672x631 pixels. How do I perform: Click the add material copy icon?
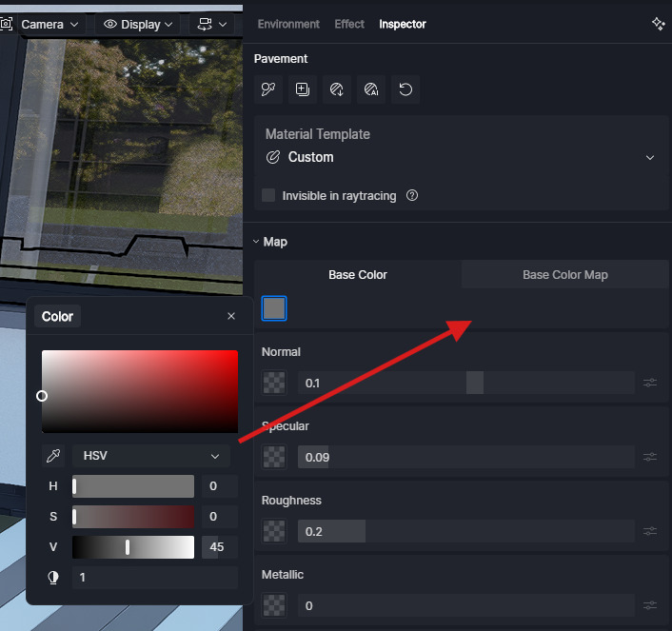click(x=303, y=89)
